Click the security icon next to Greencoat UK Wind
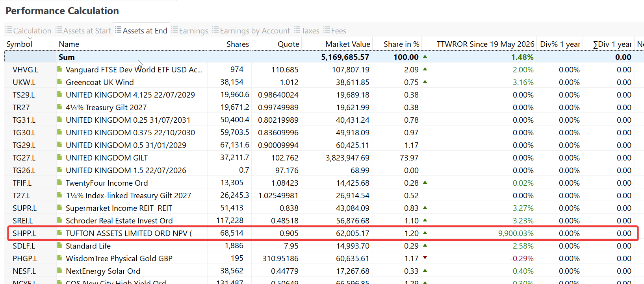This screenshot has width=644, height=284. pos(60,82)
